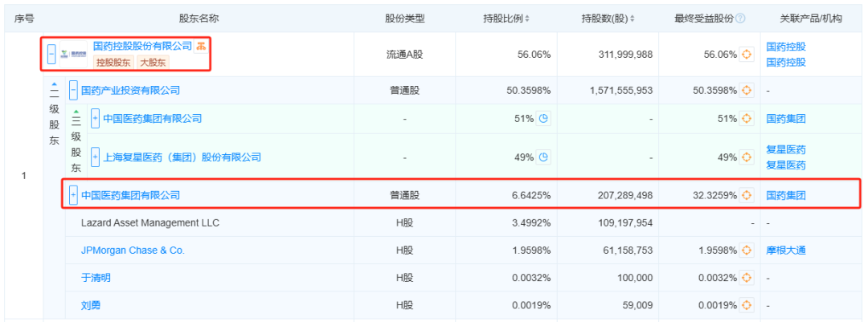Open 中国医药集团有限公司 link in 51% row
This screenshot has width=868, height=322.
(x=153, y=118)
